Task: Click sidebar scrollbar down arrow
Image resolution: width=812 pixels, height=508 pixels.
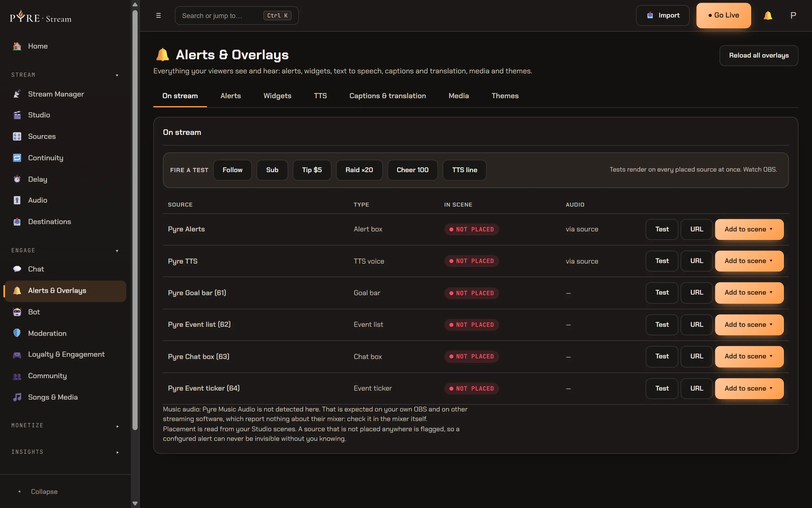Action: pyautogui.click(x=135, y=503)
